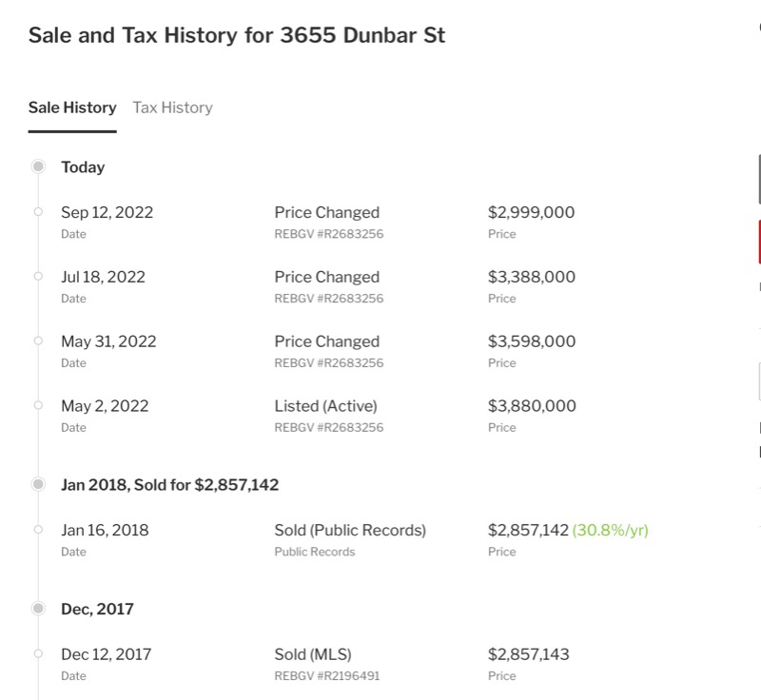Select the Jan 16, 2018 timeline dot
The image size is (761, 700).
tap(38, 530)
